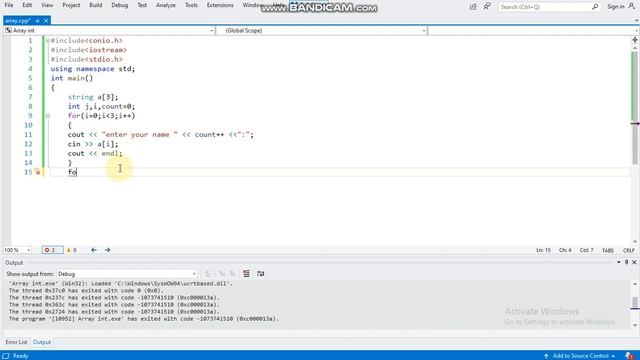Switch to the Error List tab

pyautogui.click(x=16, y=342)
